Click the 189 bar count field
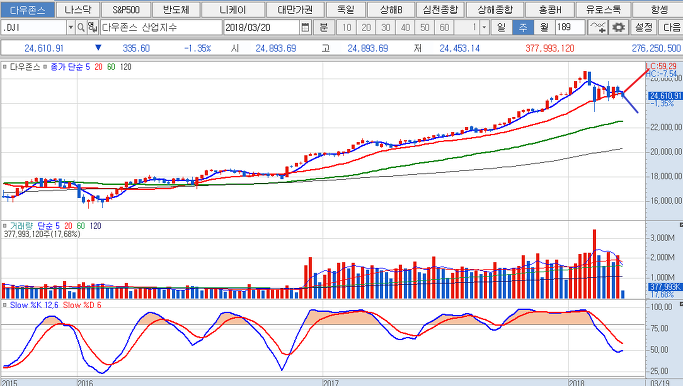Screen dimensions: 683x386 (570, 27)
